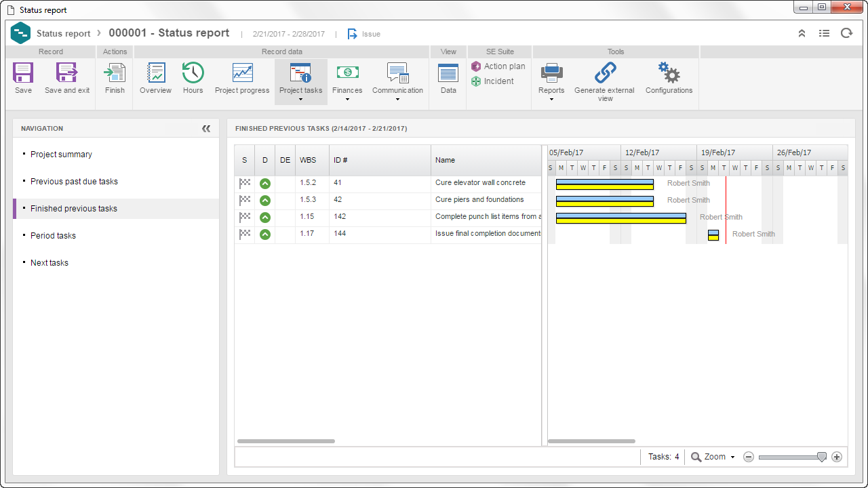868x488 pixels.
Task: Select Finished previous tasks
Action: click(74, 209)
